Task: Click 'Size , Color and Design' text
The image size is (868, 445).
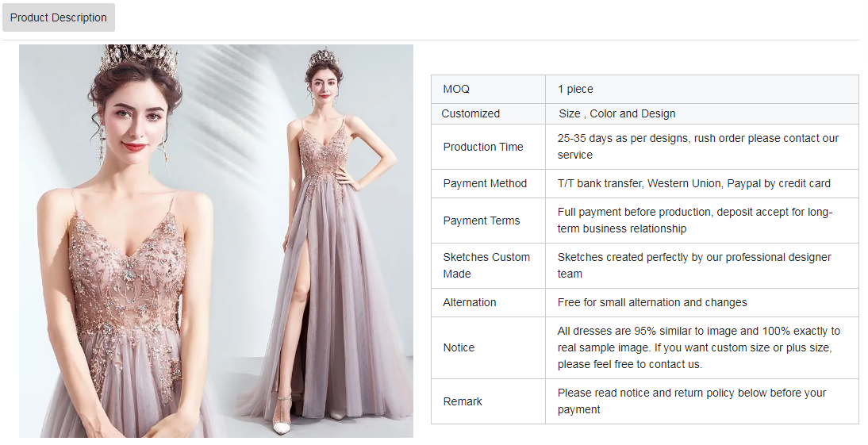Action: [x=616, y=113]
